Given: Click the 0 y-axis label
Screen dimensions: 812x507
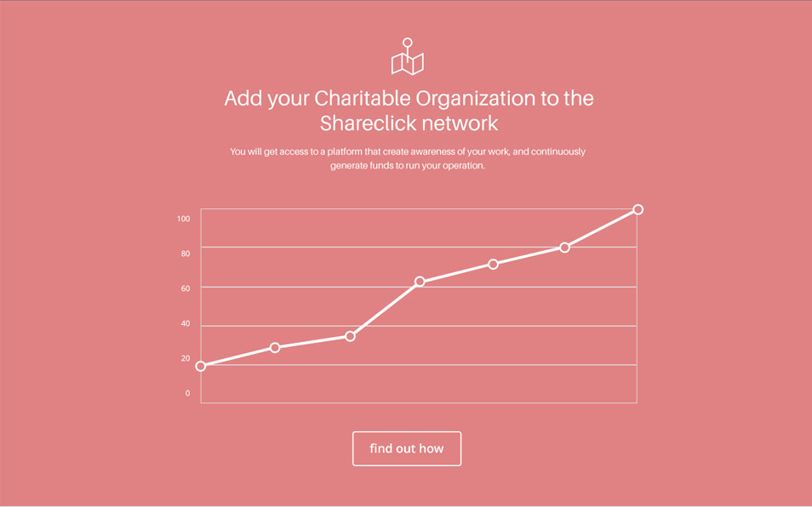Looking at the screenshot, I should 187,393.
